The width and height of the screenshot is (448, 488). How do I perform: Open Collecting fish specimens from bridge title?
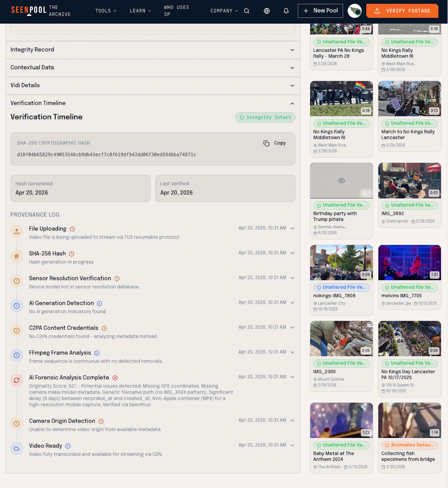point(408,456)
